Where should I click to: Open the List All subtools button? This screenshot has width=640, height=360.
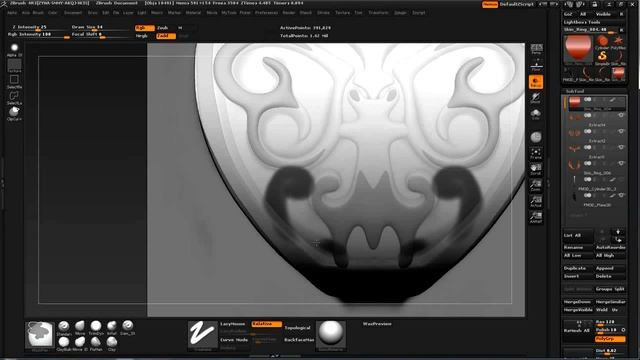[578, 236]
